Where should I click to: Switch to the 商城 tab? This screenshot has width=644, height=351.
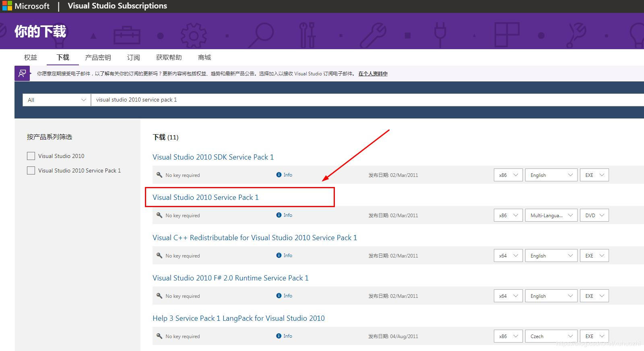click(204, 57)
